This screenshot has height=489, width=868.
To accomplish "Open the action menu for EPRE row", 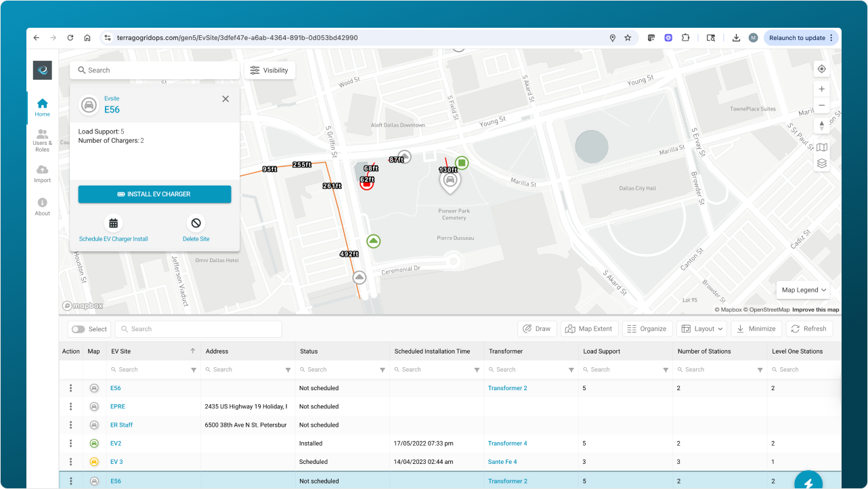I will click(x=70, y=407).
